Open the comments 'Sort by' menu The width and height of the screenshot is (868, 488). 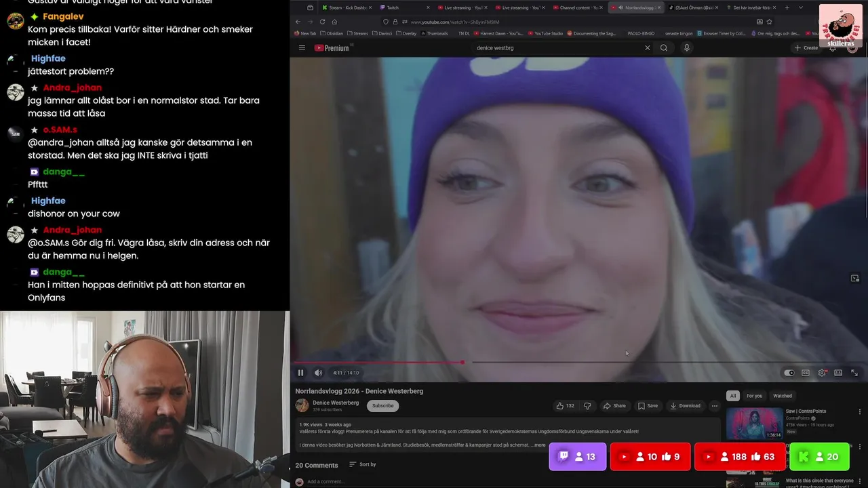[363, 464]
